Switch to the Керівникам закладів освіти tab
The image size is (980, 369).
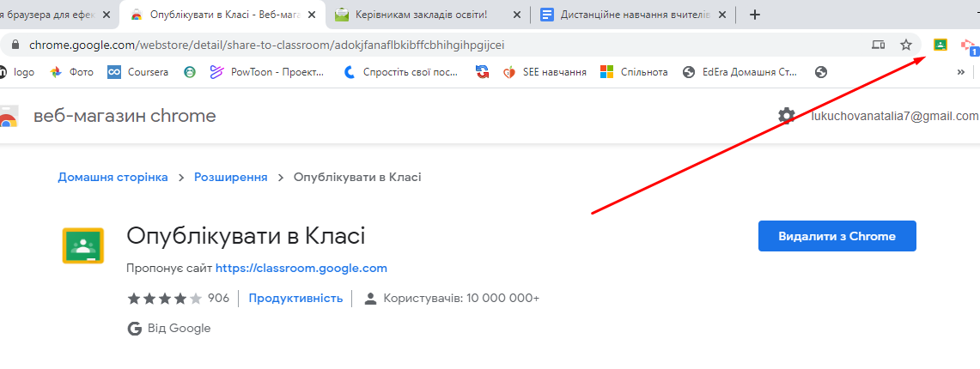pos(428,15)
